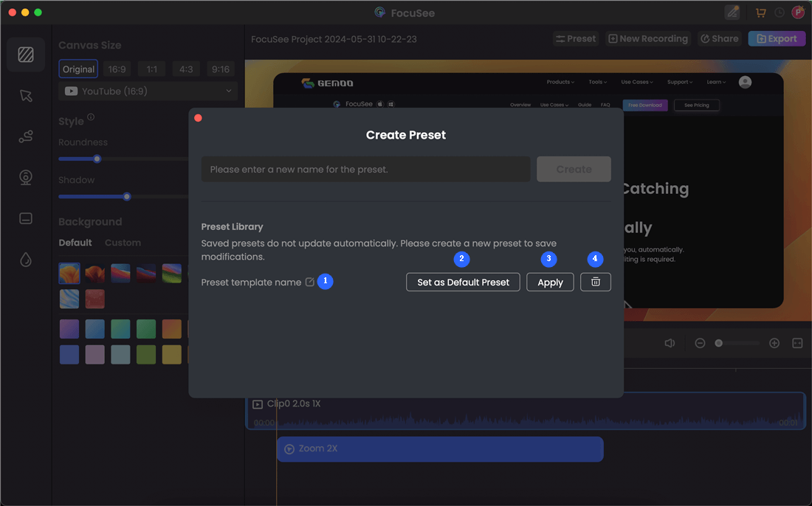Open the webcam settings sidebar icon
Screen dimensions: 812x506
coord(26,178)
